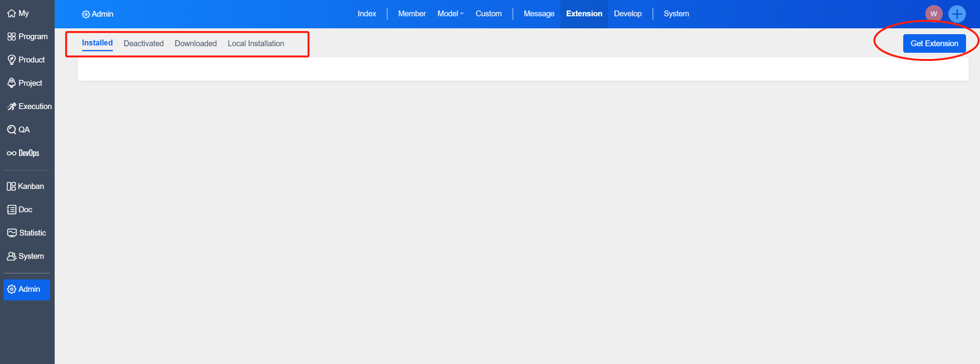Click the Execution runner icon
Screen dimensions: 980x364
[12, 106]
